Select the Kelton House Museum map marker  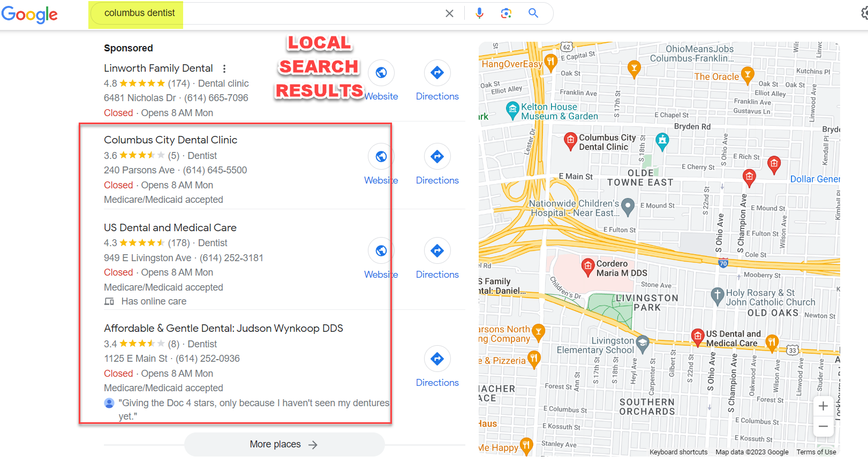(513, 110)
